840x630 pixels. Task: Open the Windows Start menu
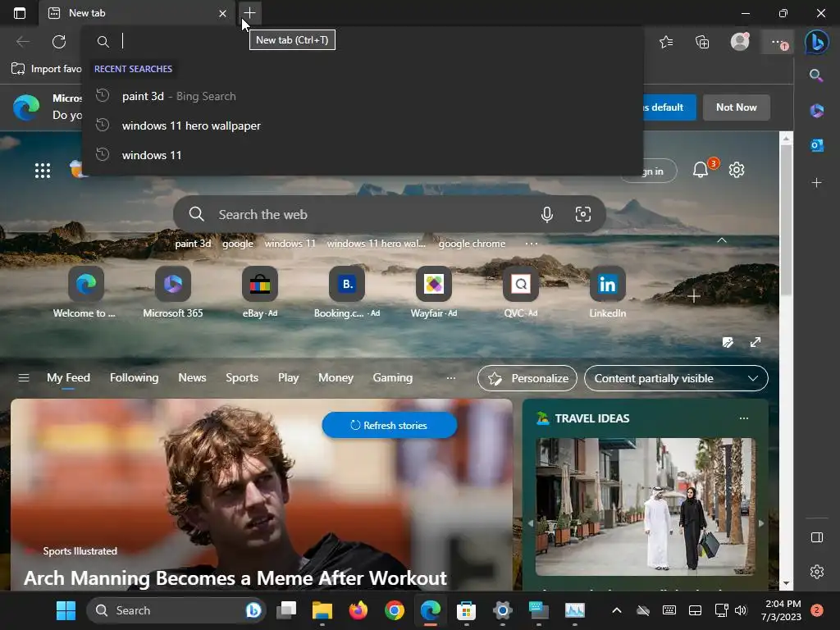[66, 610]
